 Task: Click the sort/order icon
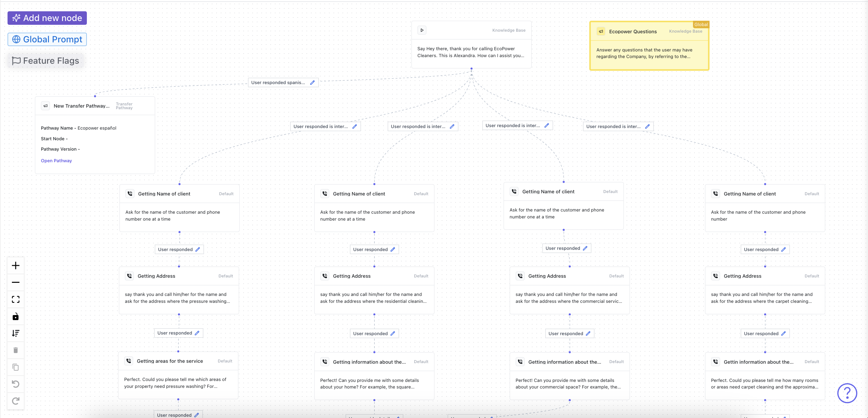(16, 333)
